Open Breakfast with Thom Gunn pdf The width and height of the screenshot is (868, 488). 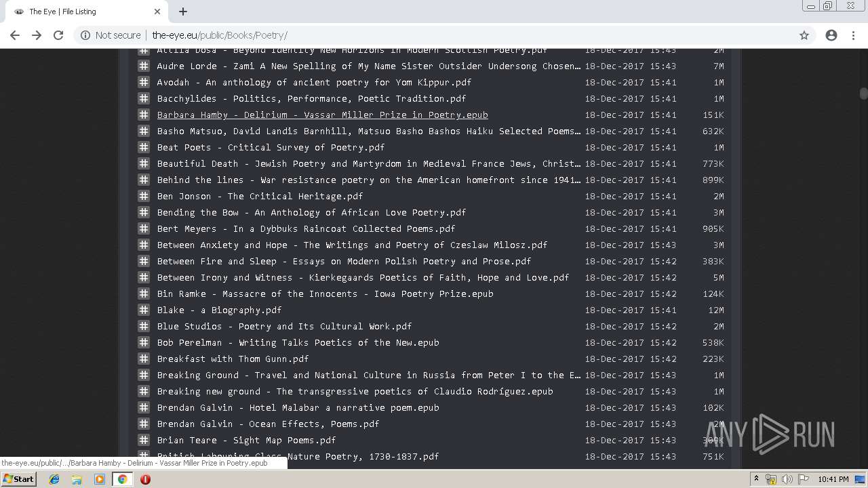[233, 359]
